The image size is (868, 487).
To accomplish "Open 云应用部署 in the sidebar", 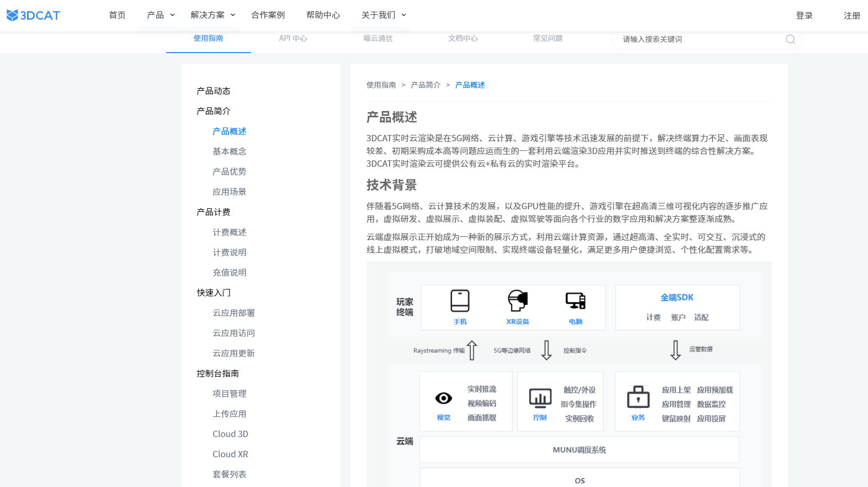I will [x=234, y=313].
